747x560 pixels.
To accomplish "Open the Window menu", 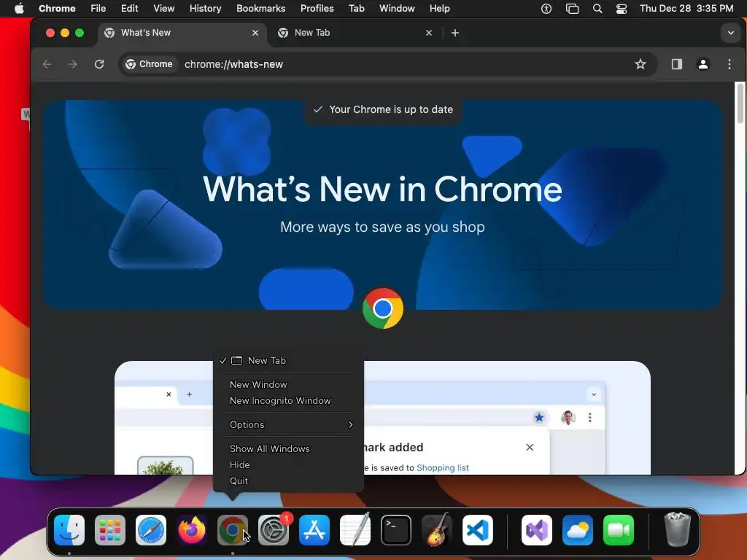I will coord(397,9).
